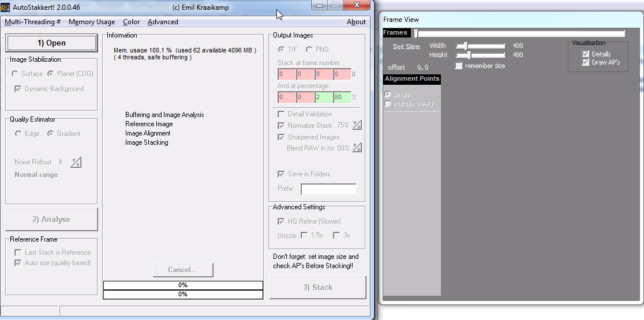Screen dimensions: 644x320
Task: Click the 80 percentage stack field
Action: [341, 97]
